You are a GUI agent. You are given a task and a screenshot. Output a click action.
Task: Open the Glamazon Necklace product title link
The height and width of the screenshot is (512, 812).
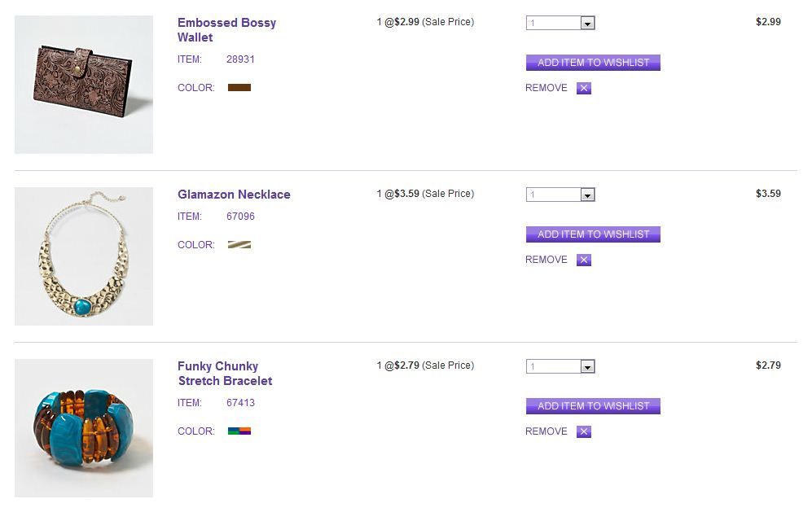(x=234, y=195)
